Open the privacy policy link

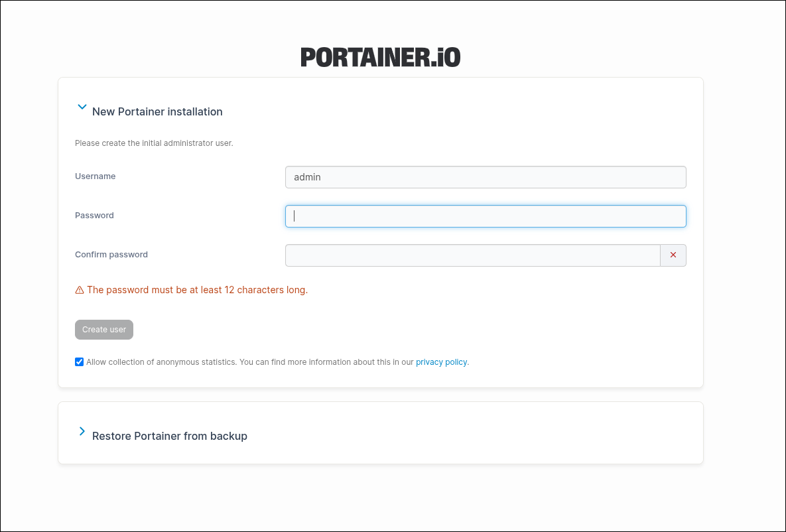[441, 362]
